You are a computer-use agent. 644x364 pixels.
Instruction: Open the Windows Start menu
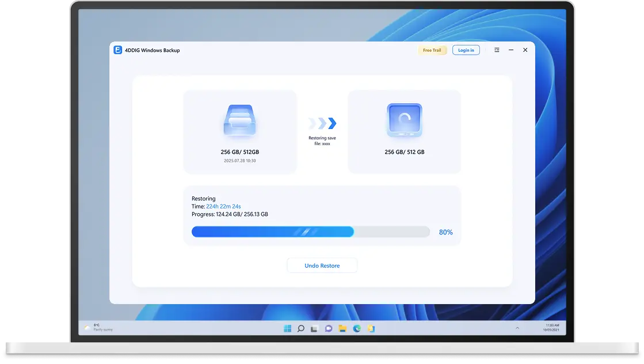[x=287, y=328]
